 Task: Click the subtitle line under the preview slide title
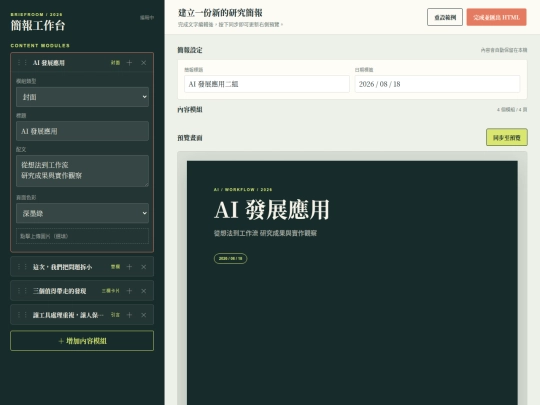click(x=265, y=233)
